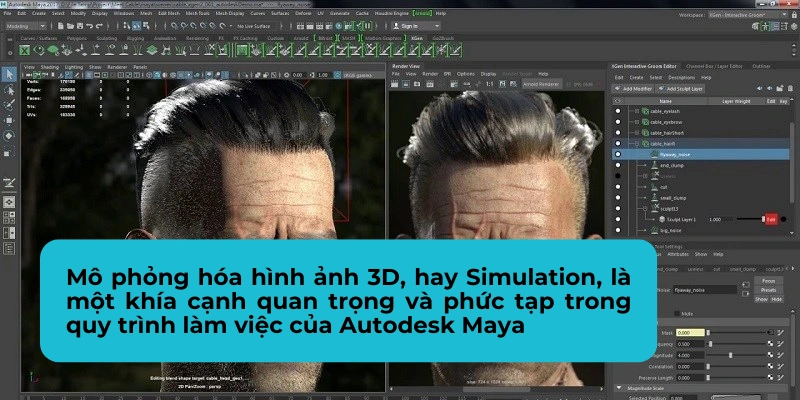Collapse the Magnitude Scale section
800x400 pixels.
point(619,388)
